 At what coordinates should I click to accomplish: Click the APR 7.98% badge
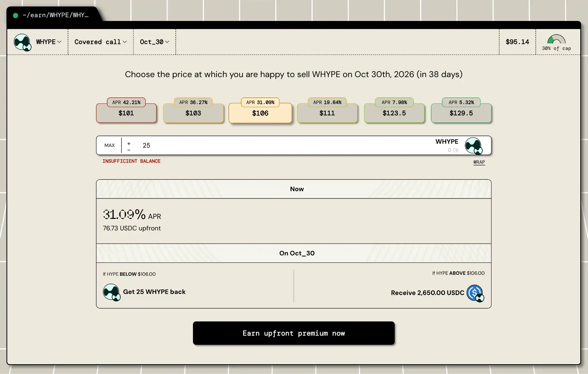(x=394, y=102)
